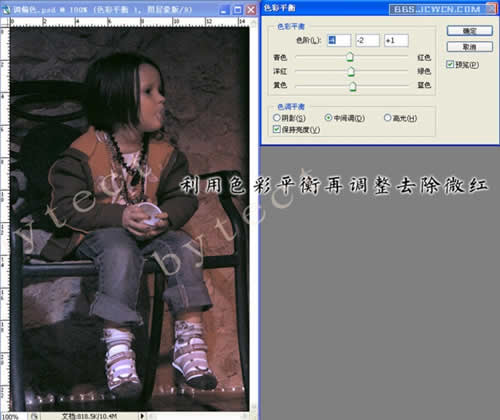
Task: Minimize the document window
Action: [224, 10]
